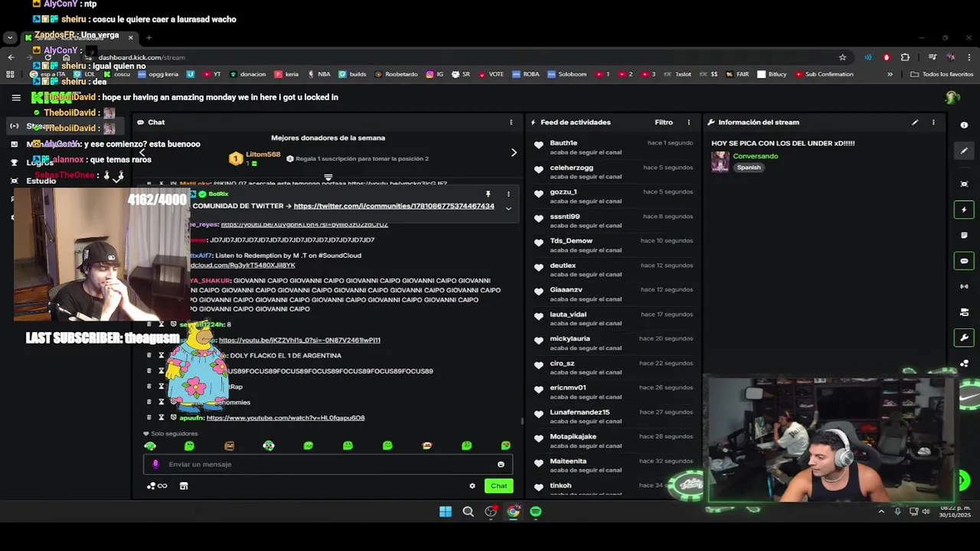Unpin the BotRix message via pin icon
The image size is (980, 551).
pyautogui.click(x=488, y=194)
